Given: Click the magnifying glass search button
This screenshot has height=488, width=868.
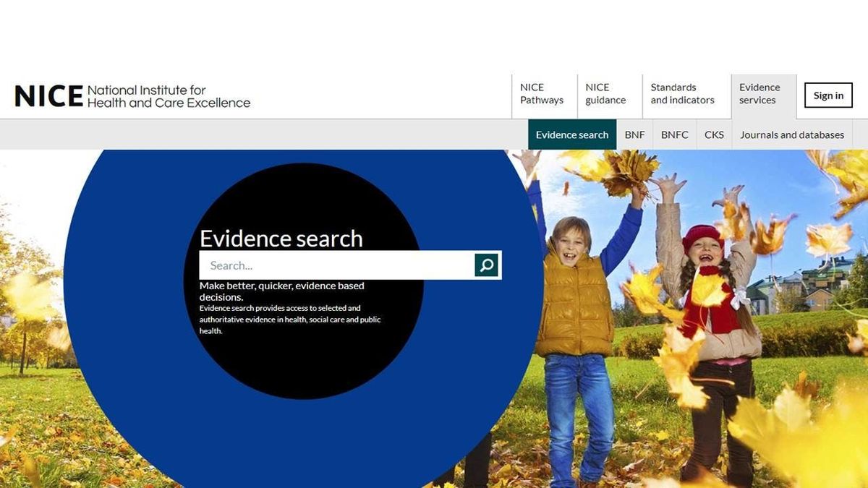Looking at the screenshot, I should click(487, 265).
